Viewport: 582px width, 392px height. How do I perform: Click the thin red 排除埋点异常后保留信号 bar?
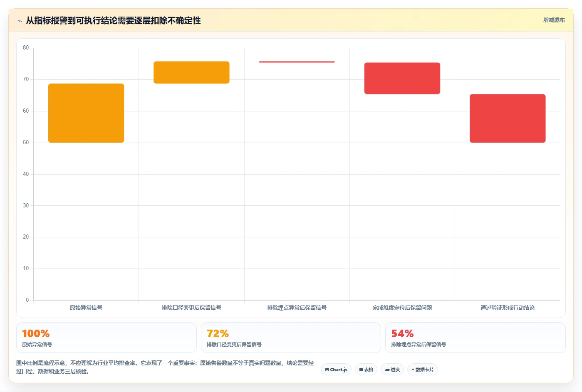click(297, 62)
